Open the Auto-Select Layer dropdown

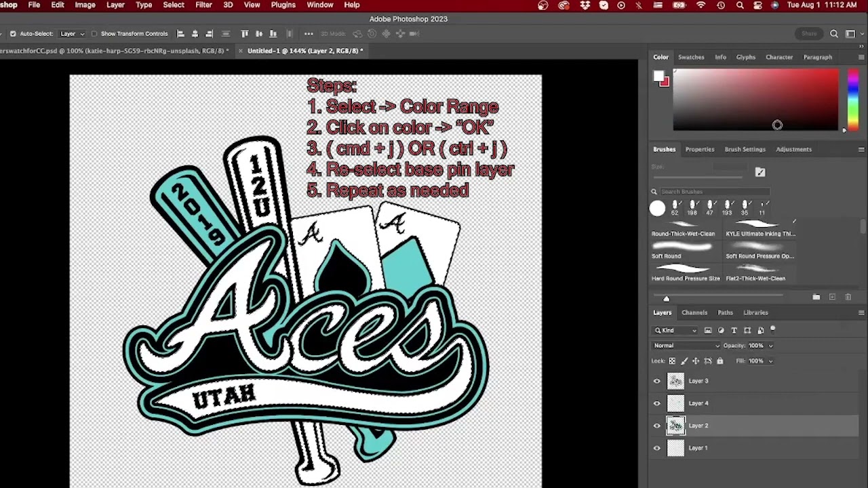pyautogui.click(x=73, y=33)
